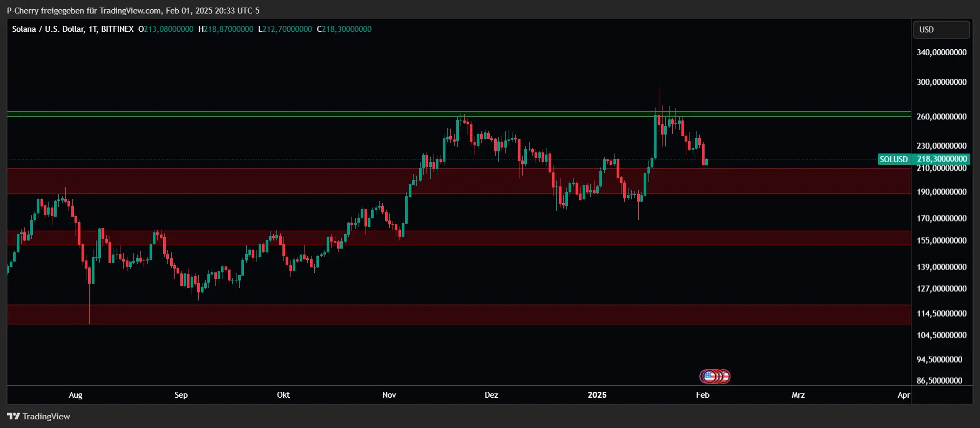Image resolution: width=980 pixels, height=428 pixels.
Task: Select the high value H218,87000000
Action: coord(226,29)
